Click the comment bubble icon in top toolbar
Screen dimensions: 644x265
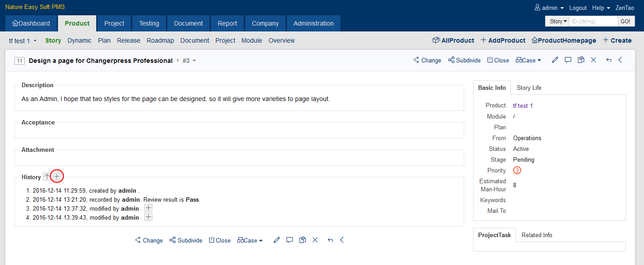[568, 60]
